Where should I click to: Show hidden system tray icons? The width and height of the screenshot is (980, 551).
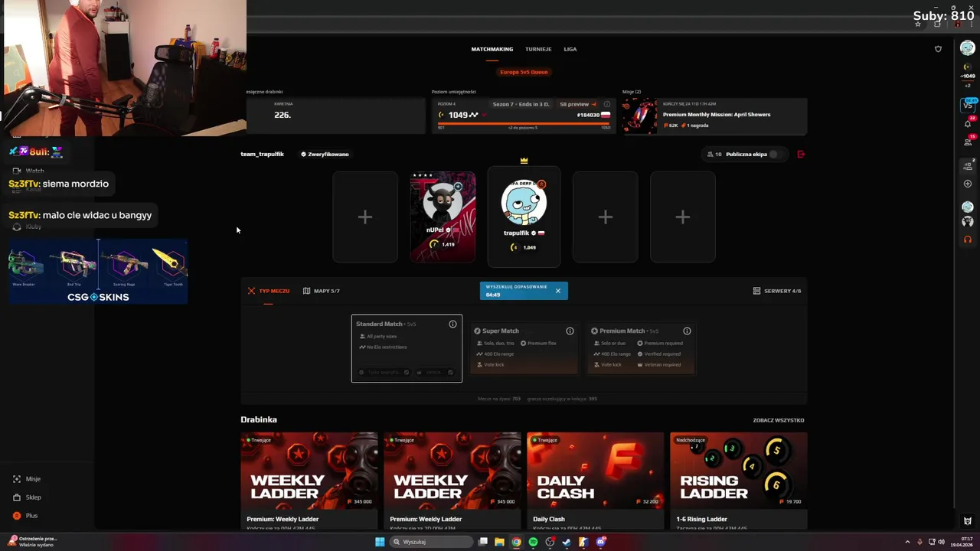(907, 542)
